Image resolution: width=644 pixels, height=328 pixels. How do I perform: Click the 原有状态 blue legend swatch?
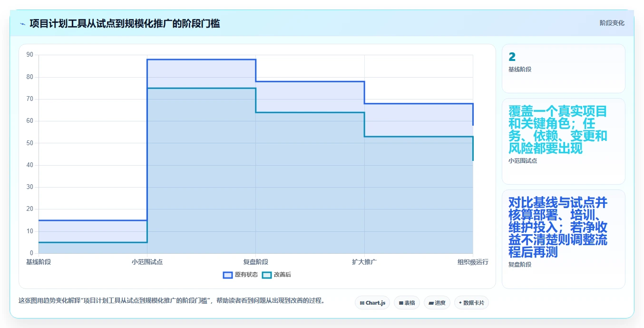coord(228,275)
